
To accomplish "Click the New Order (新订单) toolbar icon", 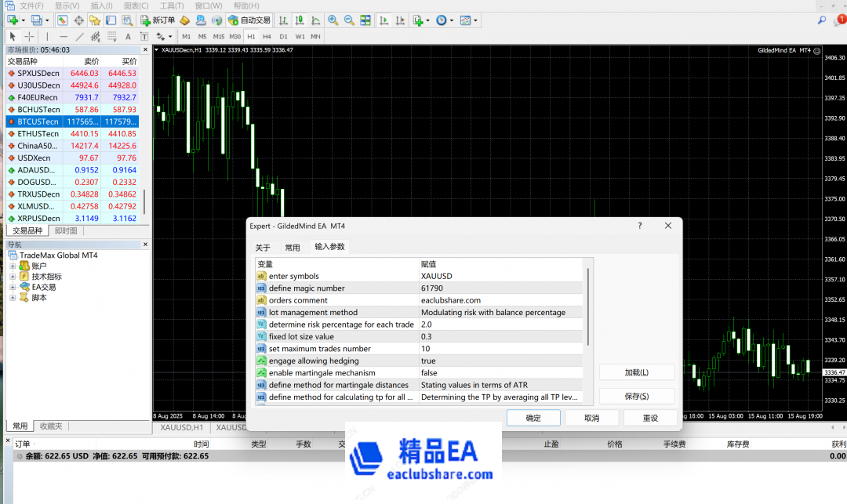I will coord(158,20).
